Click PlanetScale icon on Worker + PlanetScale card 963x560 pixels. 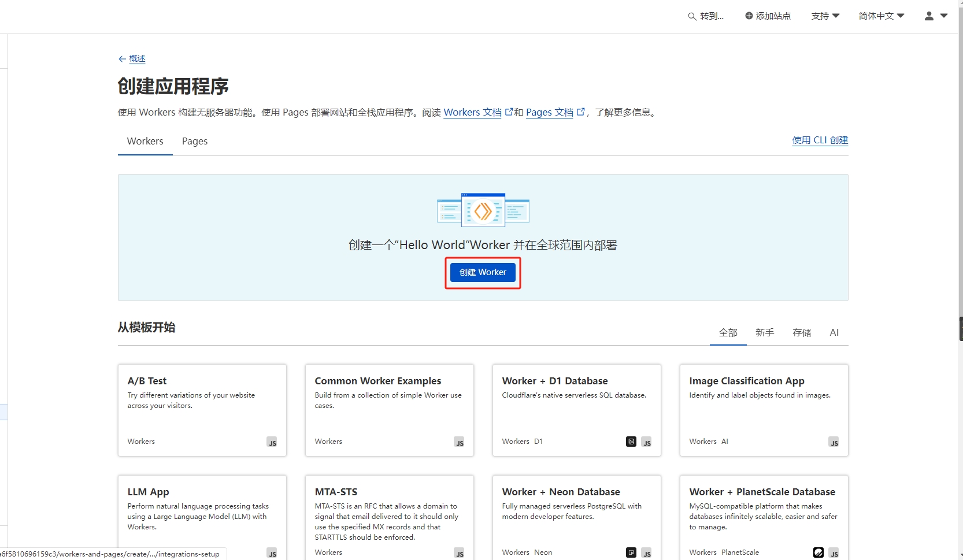coord(818,552)
